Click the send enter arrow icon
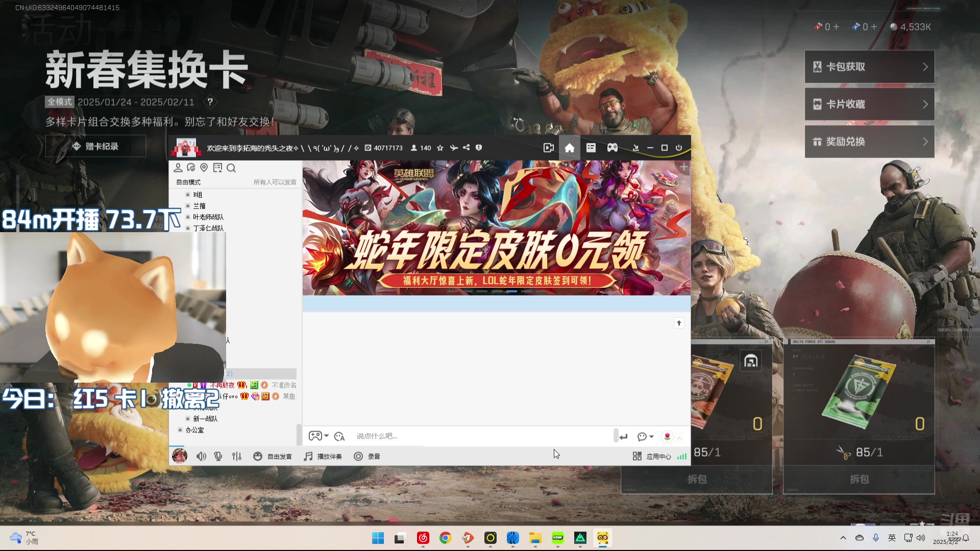The width and height of the screenshot is (980, 551). coord(623,437)
